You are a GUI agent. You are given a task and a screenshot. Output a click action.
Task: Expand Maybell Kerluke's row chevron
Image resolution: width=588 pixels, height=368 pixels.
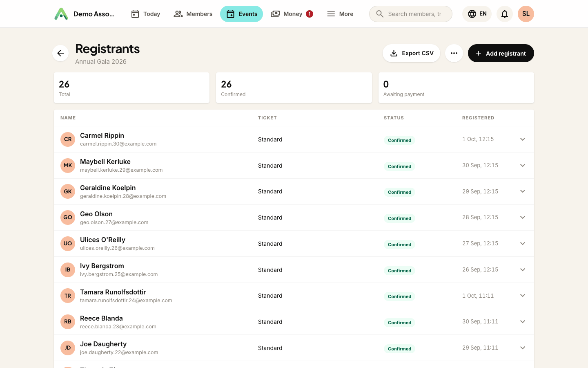523,166
